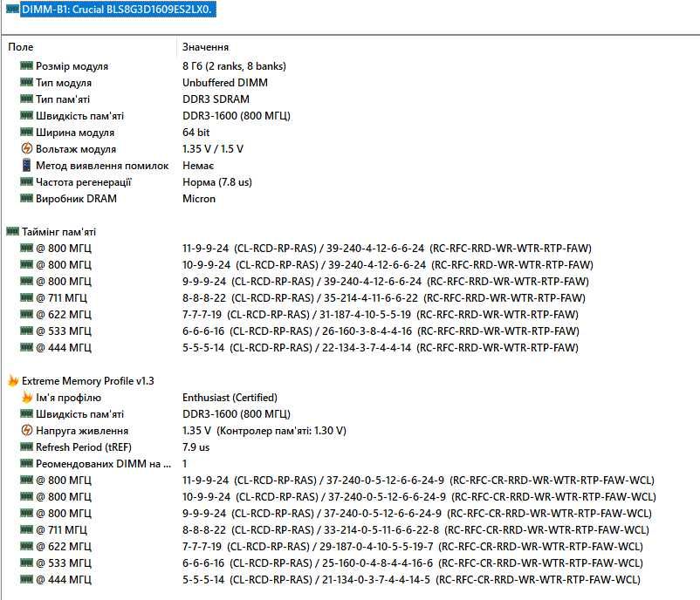Select the 'Refresh Period (tREF)' label

point(84,447)
